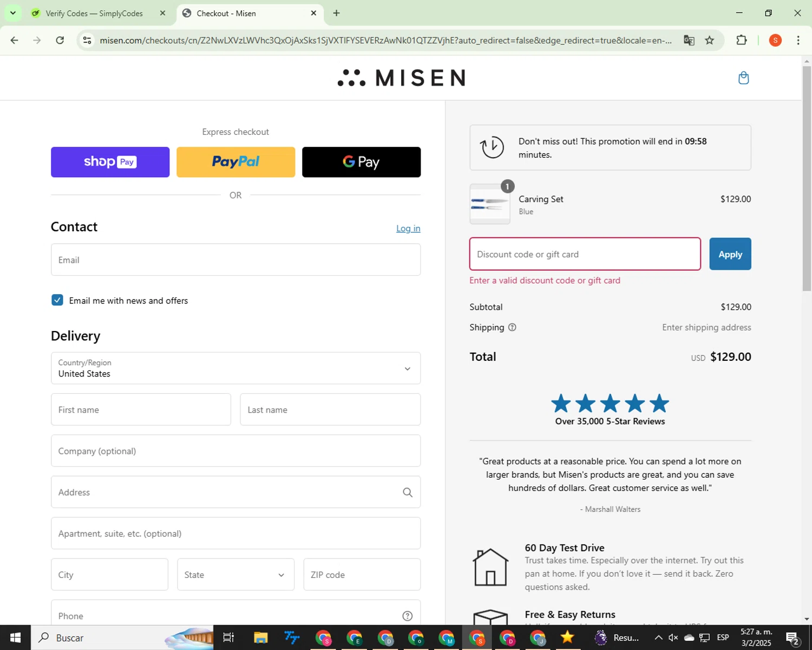Image resolution: width=812 pixels, height=650 pixels.
Task: Click the muted volume tray icon
Action: click(x=673, y=638)
